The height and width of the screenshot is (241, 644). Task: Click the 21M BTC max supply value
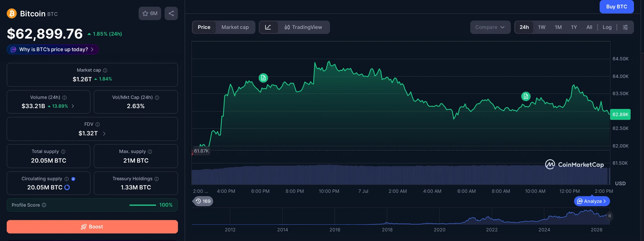tap(136, 160)
